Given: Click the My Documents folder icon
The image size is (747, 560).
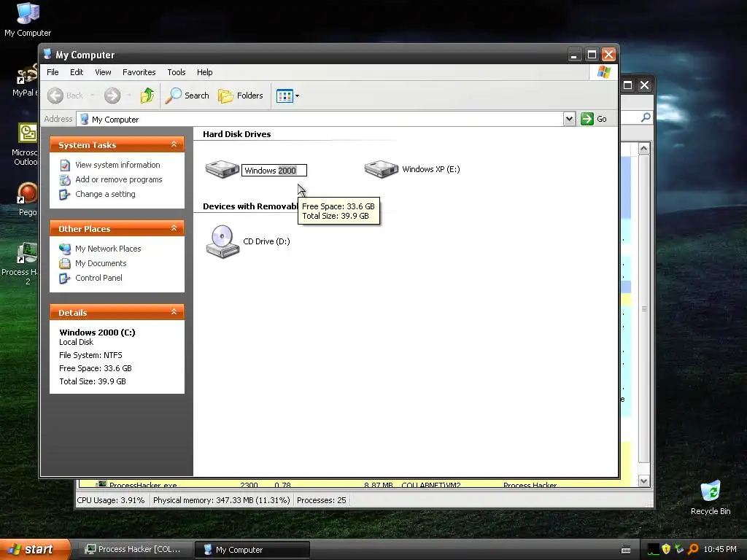Looking at the screenshot, I should (65, 264).
